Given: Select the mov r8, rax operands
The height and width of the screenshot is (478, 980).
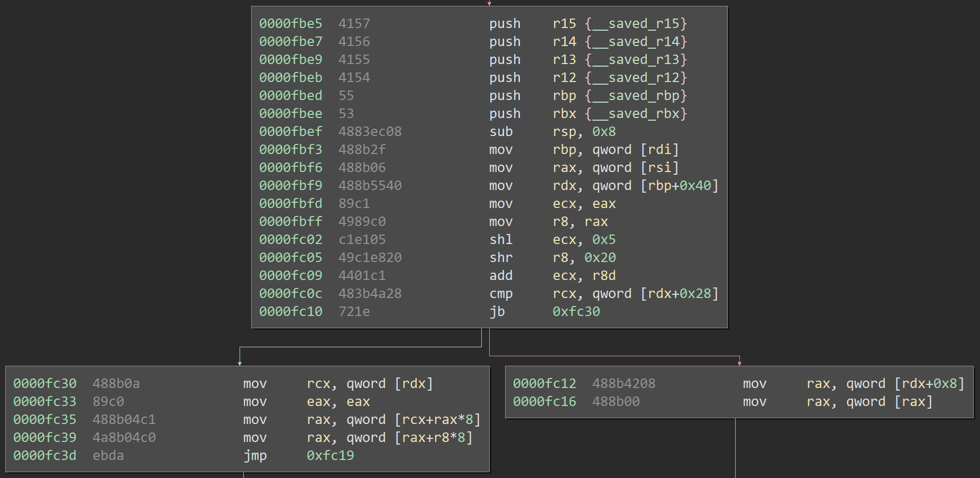Looking at the screenshot, I should point(580,222).
